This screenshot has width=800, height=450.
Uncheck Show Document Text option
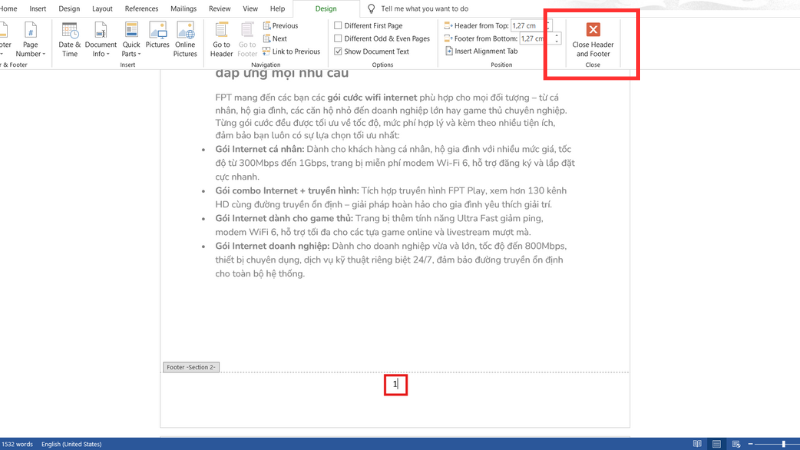(x=338, y=51)
